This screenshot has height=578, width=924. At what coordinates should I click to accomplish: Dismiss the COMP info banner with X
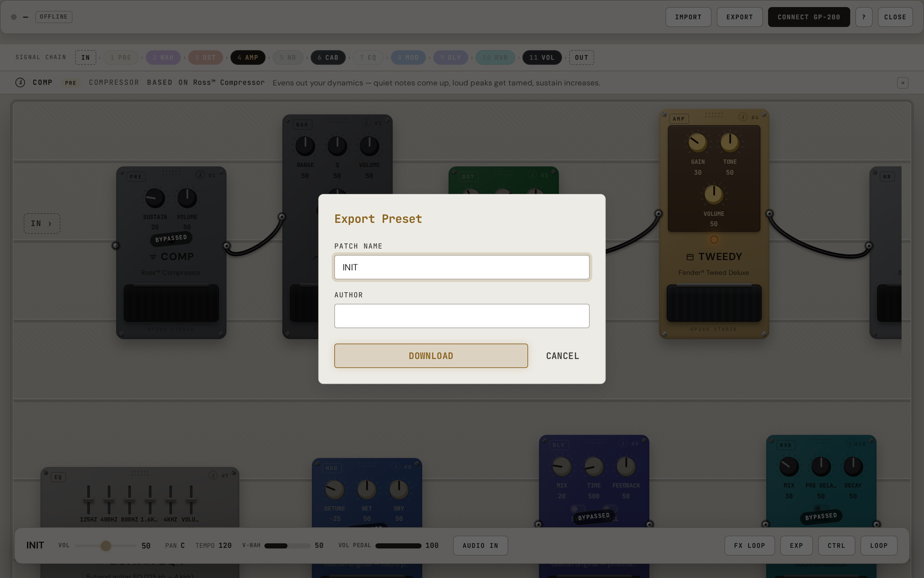click(903, 83)
